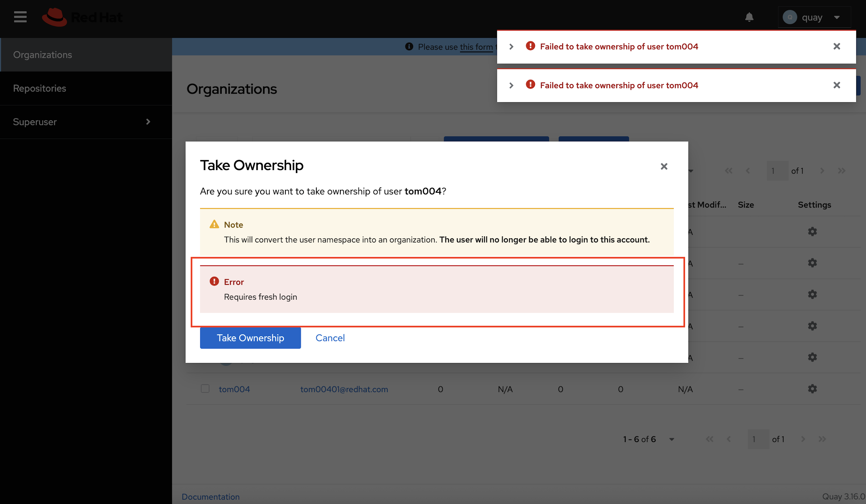
Task: Click Cancel in the dialog
Action: [330, 338]
